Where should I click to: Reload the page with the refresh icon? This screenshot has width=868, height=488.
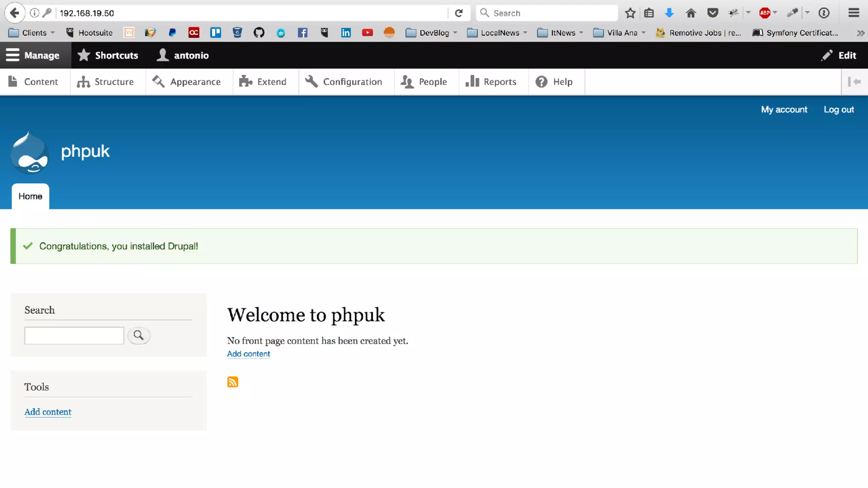click(459, 13)
